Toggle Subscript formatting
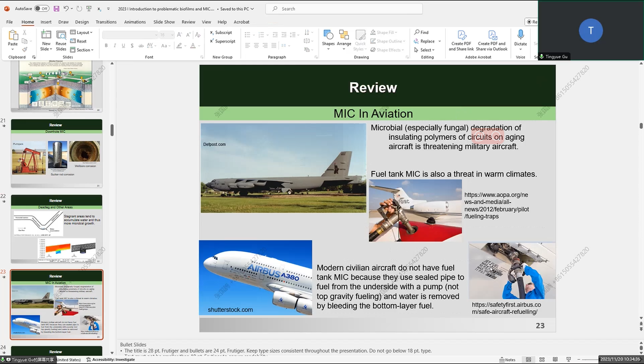Screen dimensions: 644x364 click(221, 32)
